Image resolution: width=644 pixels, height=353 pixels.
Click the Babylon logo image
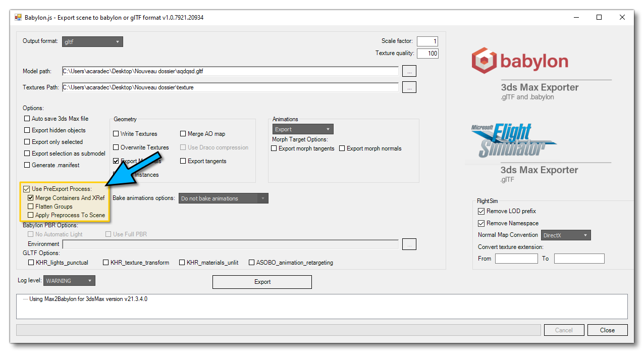point(519,61)
